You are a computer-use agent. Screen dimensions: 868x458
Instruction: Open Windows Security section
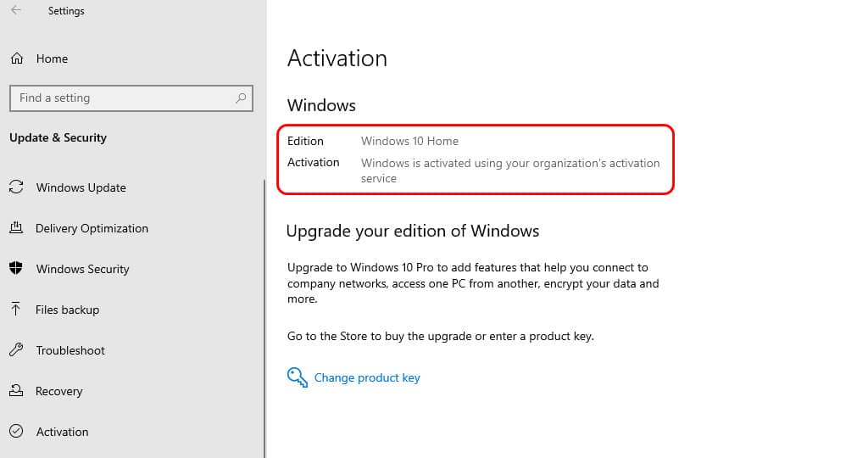[82, 269]
